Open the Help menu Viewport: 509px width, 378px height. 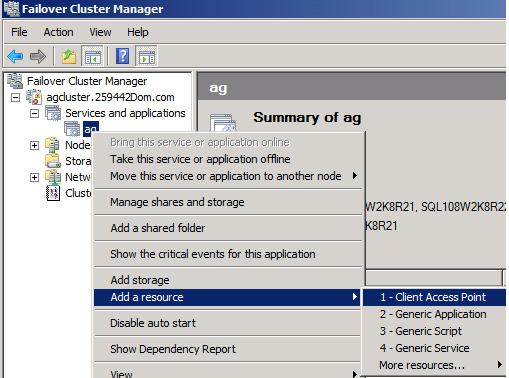click(138, 32)
